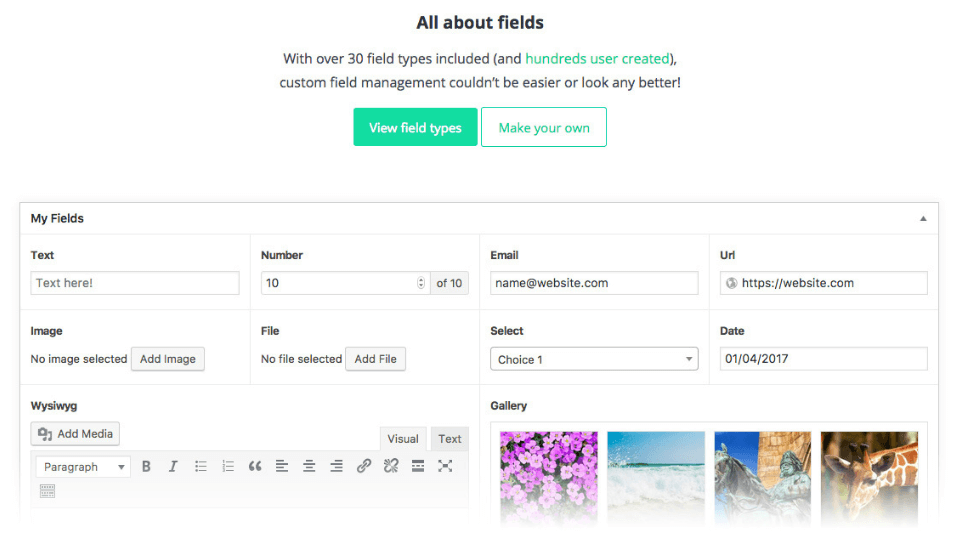960x540 pixels.
Task: Insert a bulleted list
Action: coord(201,467)
